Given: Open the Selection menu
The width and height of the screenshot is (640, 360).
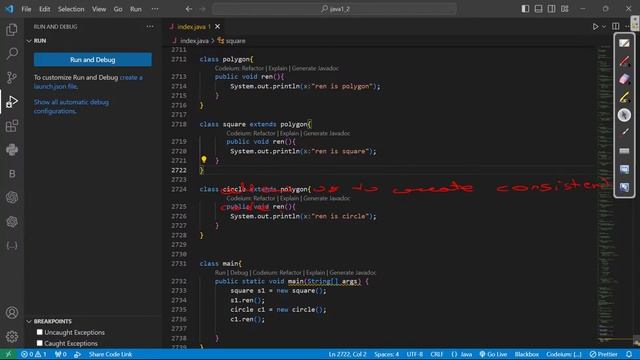Looking at the screenshot, I should 71,9.
